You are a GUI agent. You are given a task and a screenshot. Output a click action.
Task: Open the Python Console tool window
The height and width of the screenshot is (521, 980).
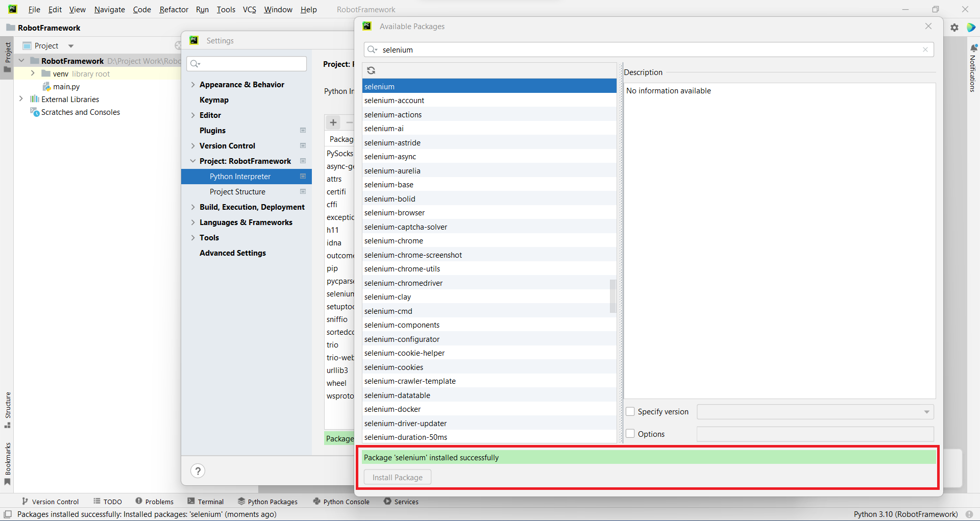click(x=341, y=502)
